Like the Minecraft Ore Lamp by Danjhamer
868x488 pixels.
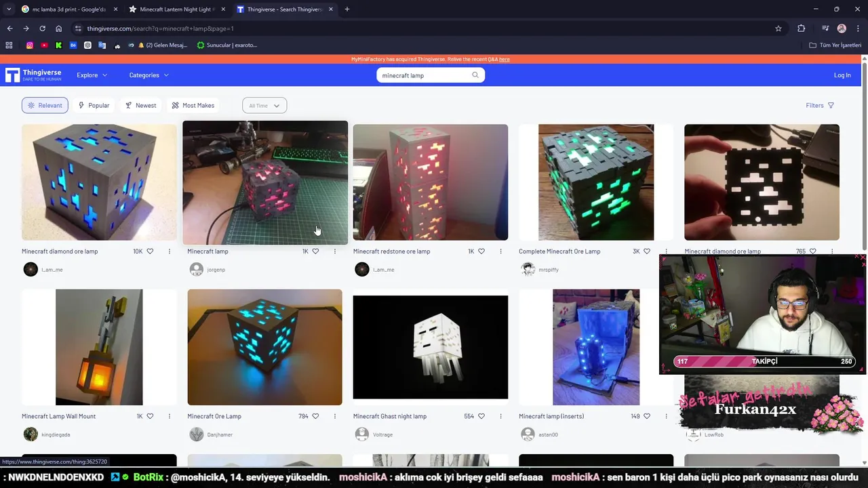point(315,416)
